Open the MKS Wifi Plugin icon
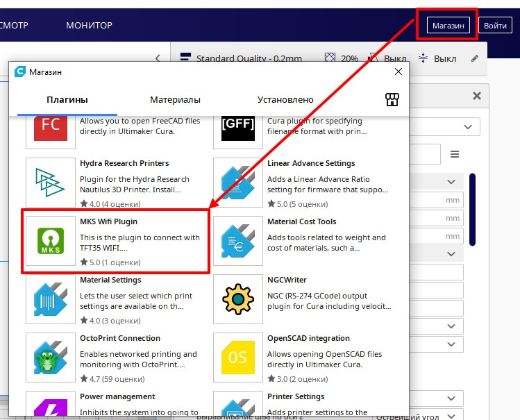The image size is (520, 420). 51,241
